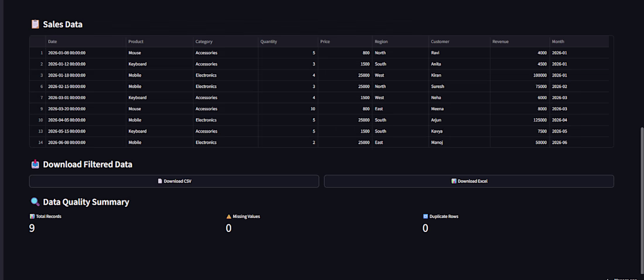The height and width of the screenshot is (280, 644).
Task: Click the chart icon next to Total Records
Action: [32, 216]
